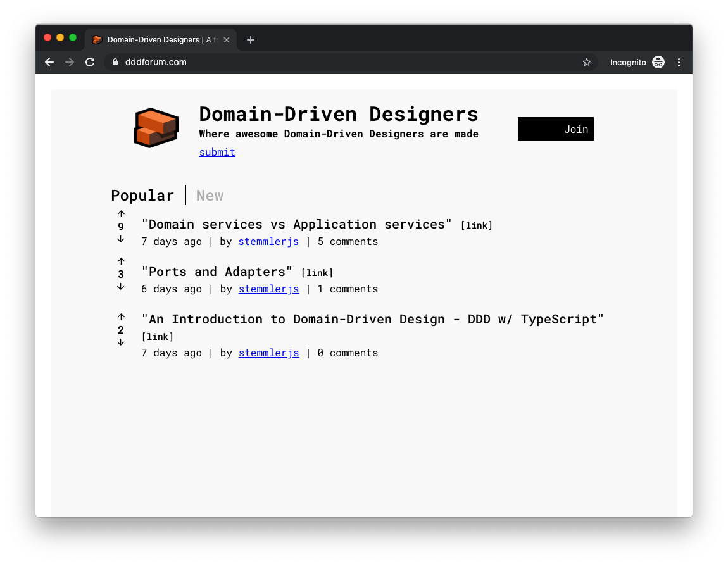The image size is (728, 564).
Task: Visit stemmlerjs profile on the first post
Action: point(268,242)
